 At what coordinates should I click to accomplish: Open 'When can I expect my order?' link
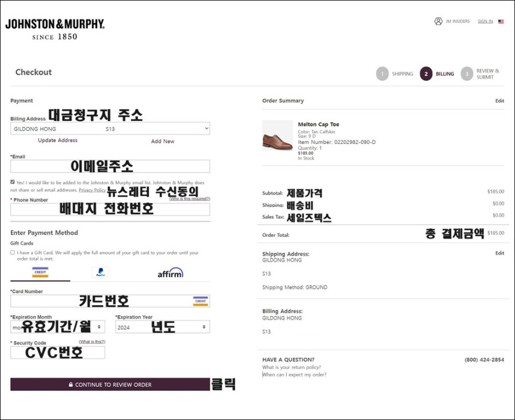[x=294, y=374]
